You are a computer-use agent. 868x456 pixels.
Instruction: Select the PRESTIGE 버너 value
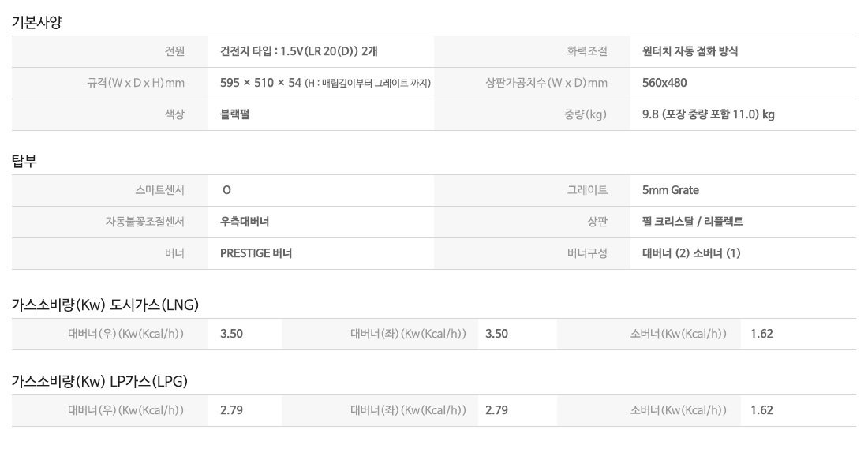point(256,253)
